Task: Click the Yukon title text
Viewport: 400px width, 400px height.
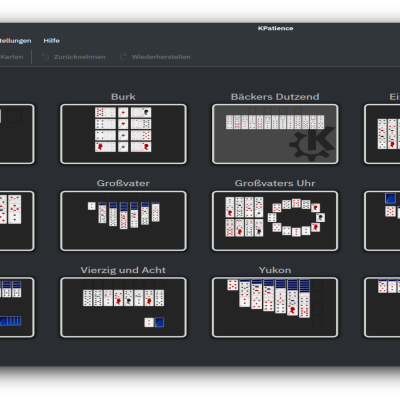Action: (x=275, y=270)
